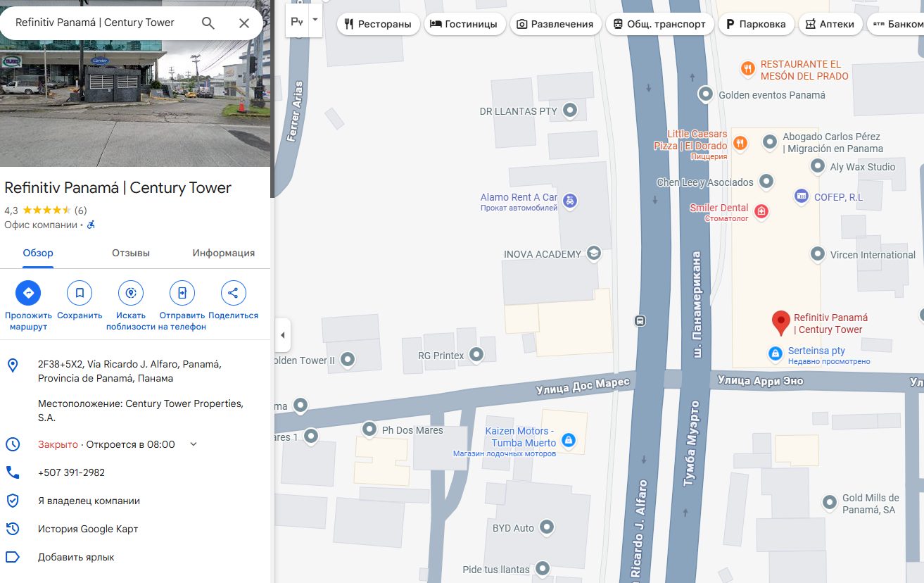Click the Парковка filter chip
Viewport: 924px width, 583px height.
(x=756, y=24)
